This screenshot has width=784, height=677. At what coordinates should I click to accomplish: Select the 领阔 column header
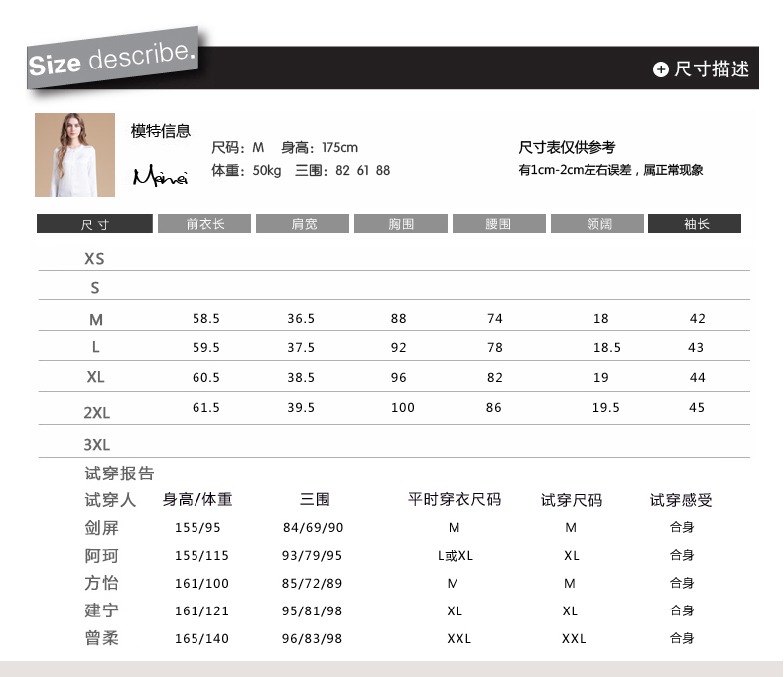click(597, 224)
